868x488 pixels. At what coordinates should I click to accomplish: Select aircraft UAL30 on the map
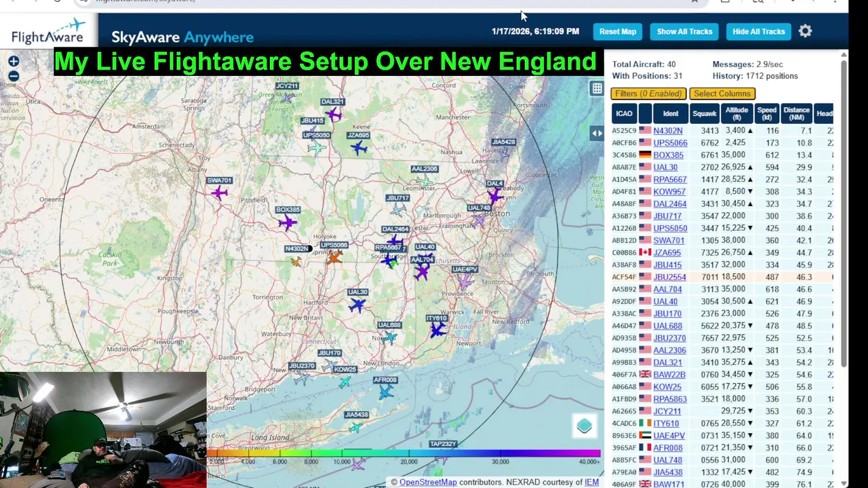click(357, 305)
